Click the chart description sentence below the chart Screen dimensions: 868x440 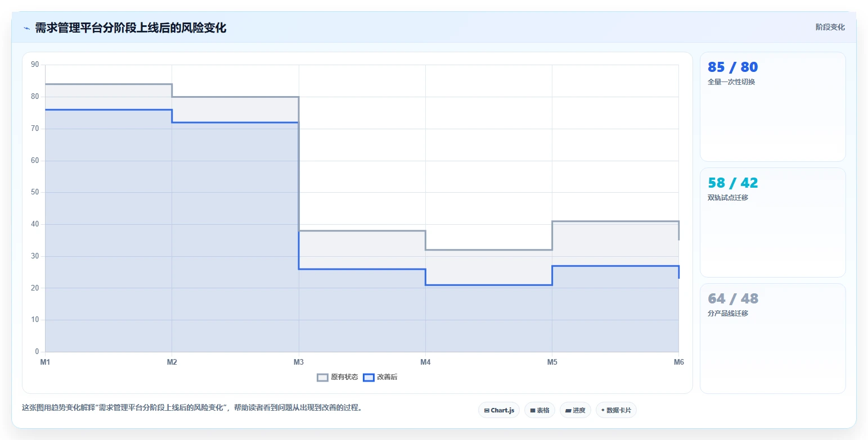click(192, 407)
